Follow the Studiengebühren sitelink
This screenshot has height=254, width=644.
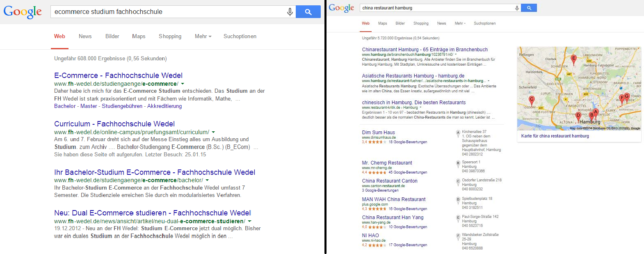click(x=122, y=106)
